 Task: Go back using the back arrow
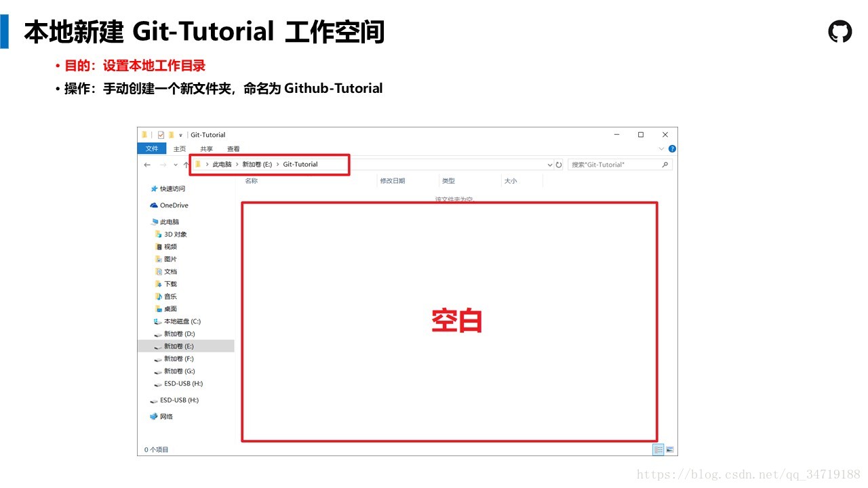pos(147,165)
